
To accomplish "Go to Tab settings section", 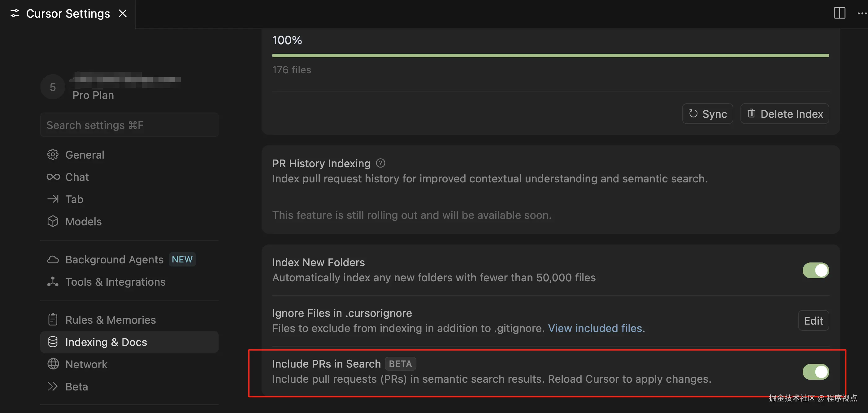I will tap(74, 199).
